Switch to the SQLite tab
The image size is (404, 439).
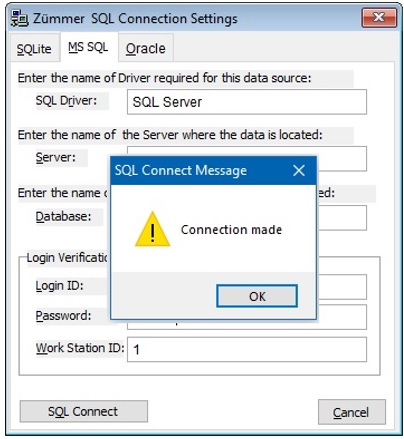[34, 48]
